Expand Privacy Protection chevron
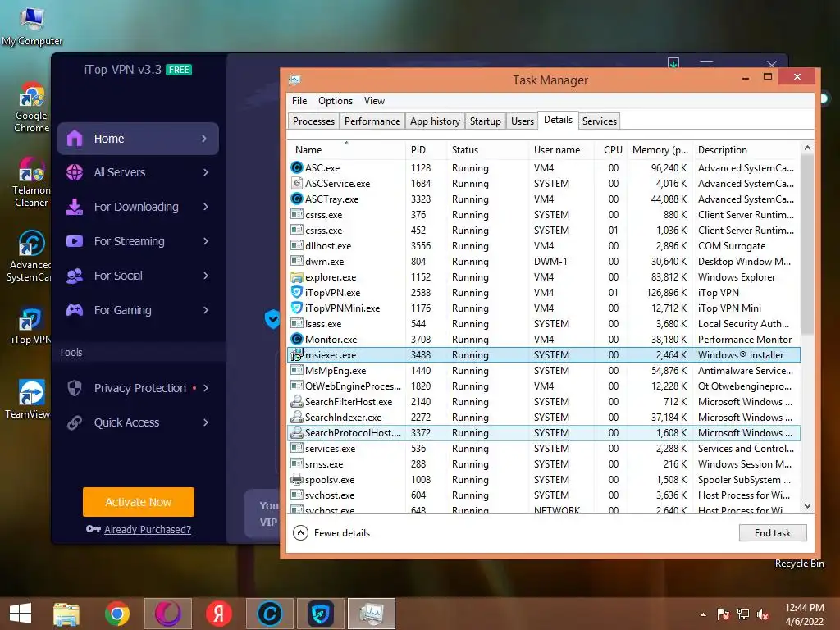 point(206,388)
